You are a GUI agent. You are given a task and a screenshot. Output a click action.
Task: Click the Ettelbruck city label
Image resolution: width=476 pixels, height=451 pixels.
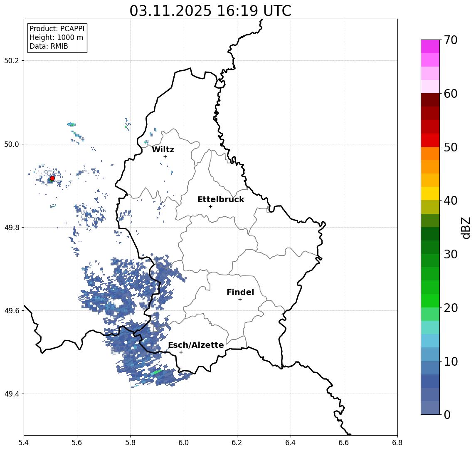pos(221,199)
